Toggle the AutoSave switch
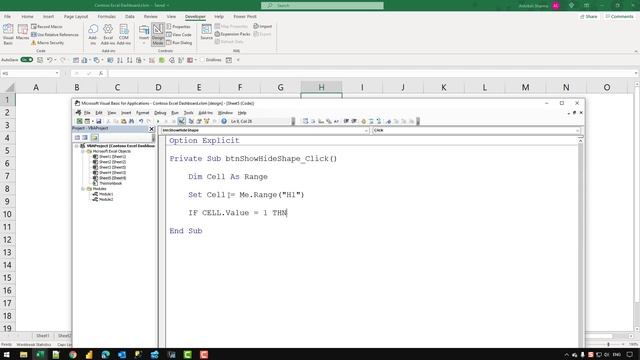The image size is (640, 360). pyautogui.click(x=27, y=60)
